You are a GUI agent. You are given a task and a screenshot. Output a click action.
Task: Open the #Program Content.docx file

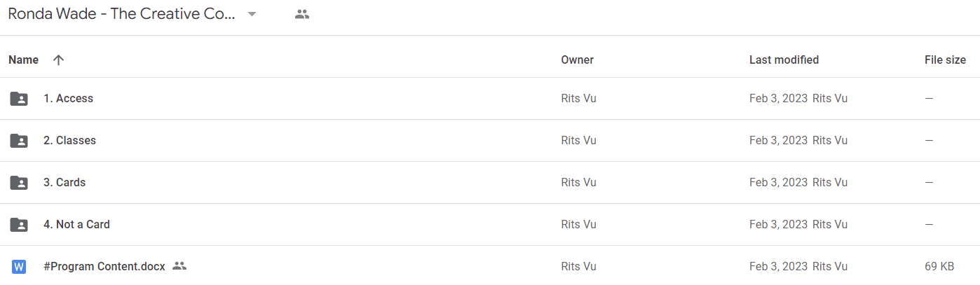coord(104,267)
